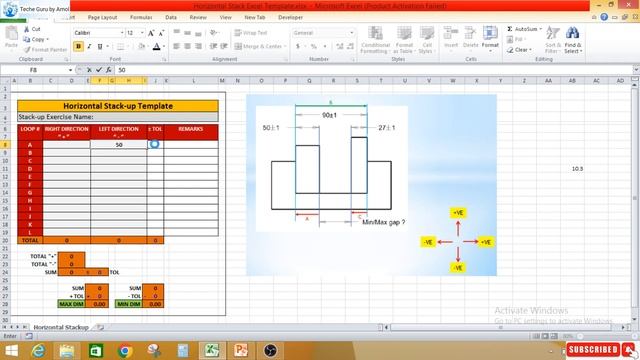Open the Clipboard dialog launcher
Viewport: 640px width, 360px height.
point(66,60)
